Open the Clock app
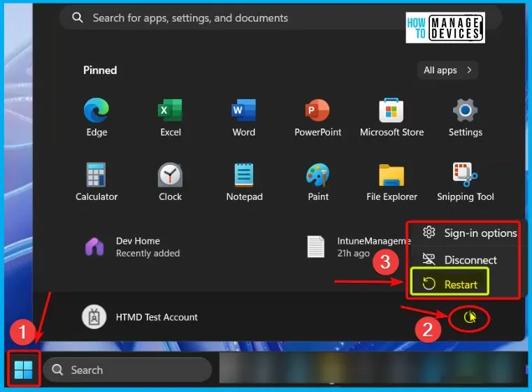The height and width of the screenshot is (392, 532). (x=171, y=182)
